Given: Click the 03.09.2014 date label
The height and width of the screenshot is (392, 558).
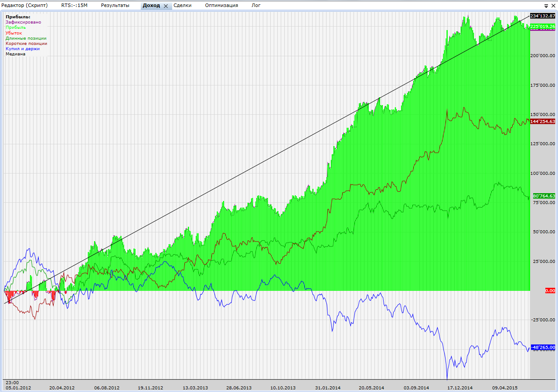Looking at the screenshot, I should [416, 387].
